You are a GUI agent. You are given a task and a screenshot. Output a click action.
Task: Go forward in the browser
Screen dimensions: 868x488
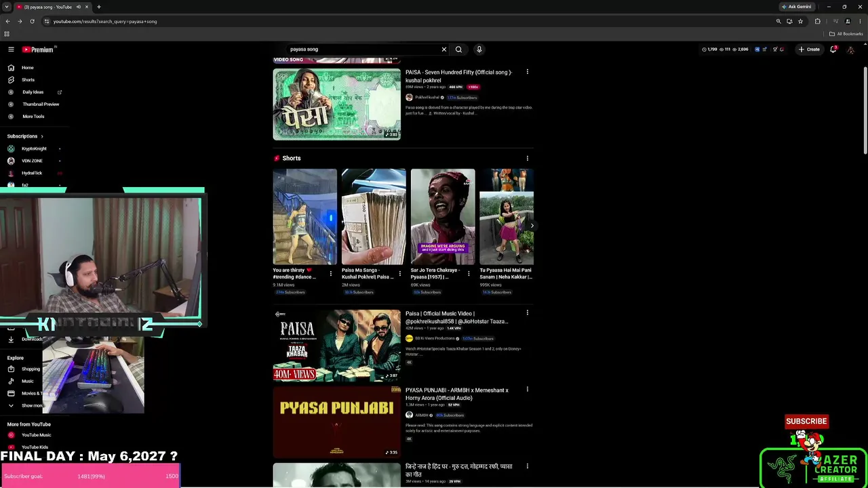20,21
